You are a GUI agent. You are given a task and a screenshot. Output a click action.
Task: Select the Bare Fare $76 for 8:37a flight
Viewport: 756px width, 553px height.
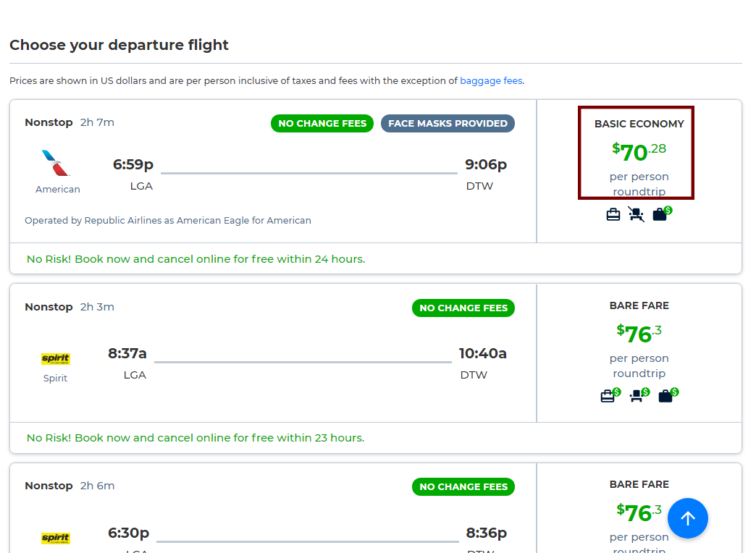[x=639, y=339]
